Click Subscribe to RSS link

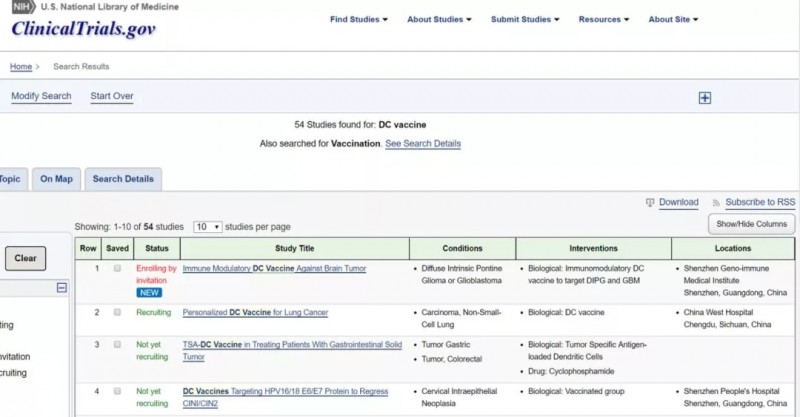(760, 202)
